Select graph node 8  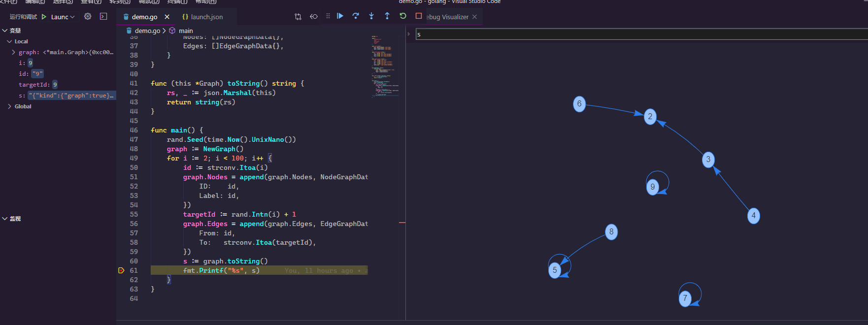pyautogui.click(x=611, y=231)
